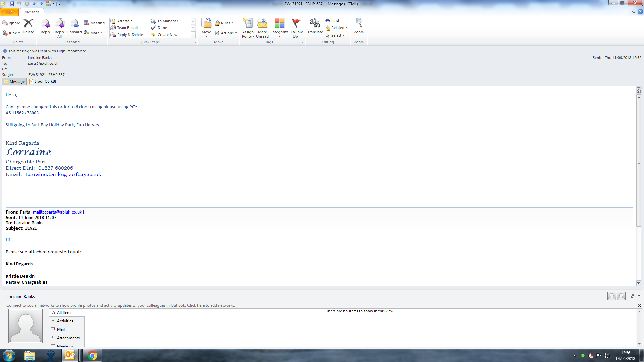Click the Lorraine.banks@surfbay.co.uk email link

[x=63, y=174]
